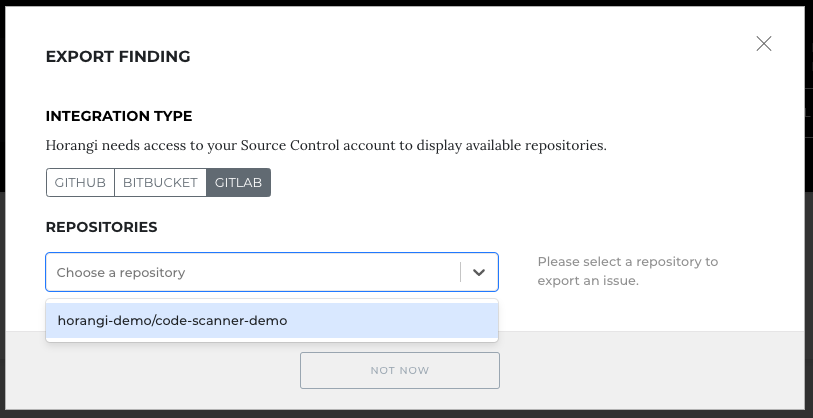The width and height of the screenshot is (813, 418).
Task: Choose the GITLAB integration option
Action: [239, 183]
